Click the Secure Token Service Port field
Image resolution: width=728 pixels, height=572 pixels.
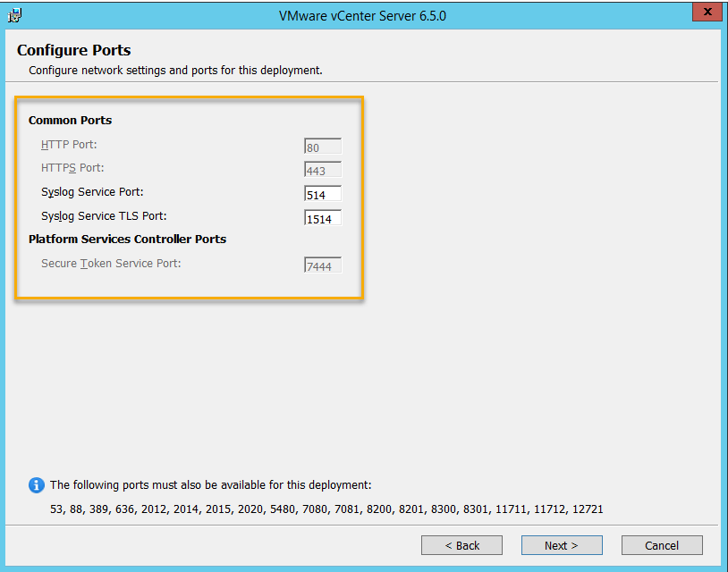click(322, 266)
